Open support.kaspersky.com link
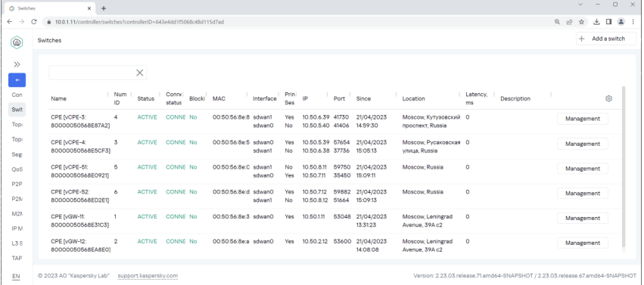 (148, 276)
